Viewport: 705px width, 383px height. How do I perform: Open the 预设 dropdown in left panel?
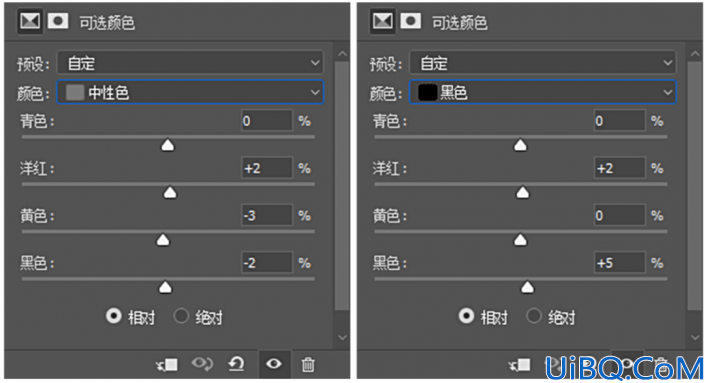click(190, 63)
